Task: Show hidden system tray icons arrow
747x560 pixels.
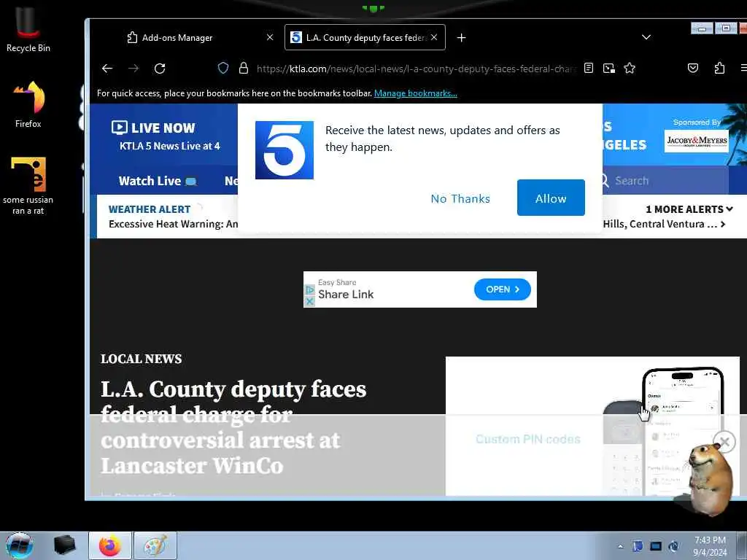Action: 620,546
